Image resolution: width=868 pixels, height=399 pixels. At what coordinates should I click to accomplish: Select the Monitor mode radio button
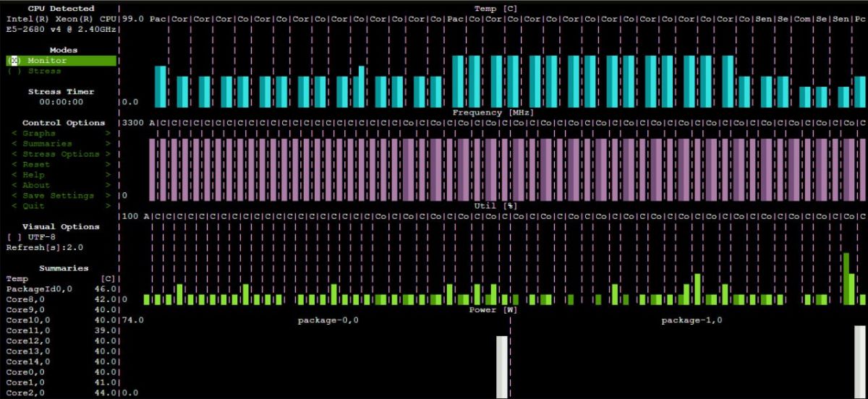coord(47,61)
